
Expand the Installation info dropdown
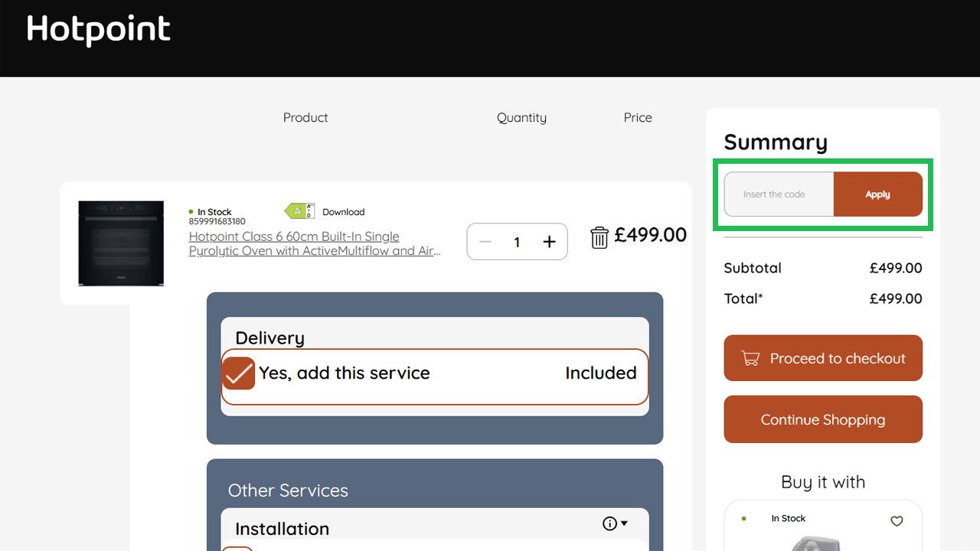coord(616,523)
